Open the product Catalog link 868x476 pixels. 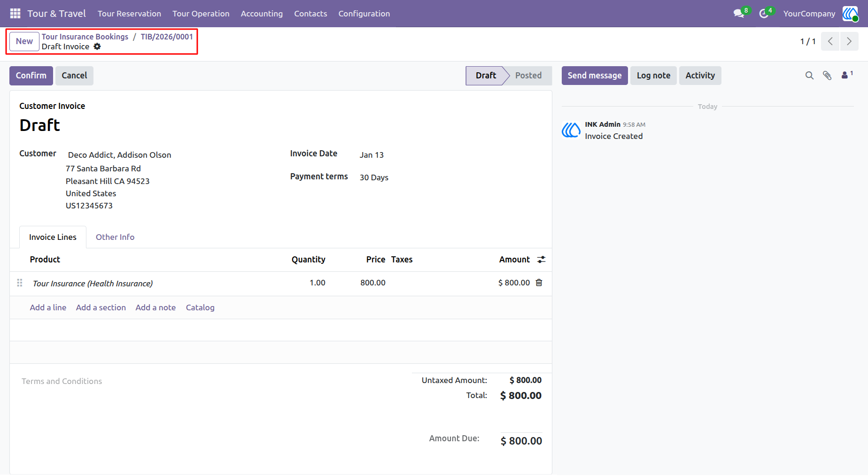tap(200, 307)
